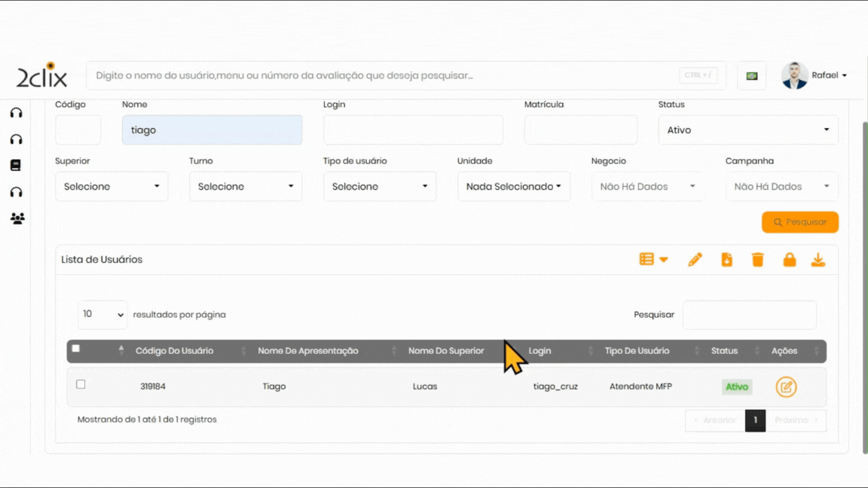Tick the checkbox for user 319184 row
This screenshot has width=868, height=488.
pos(81,385)
